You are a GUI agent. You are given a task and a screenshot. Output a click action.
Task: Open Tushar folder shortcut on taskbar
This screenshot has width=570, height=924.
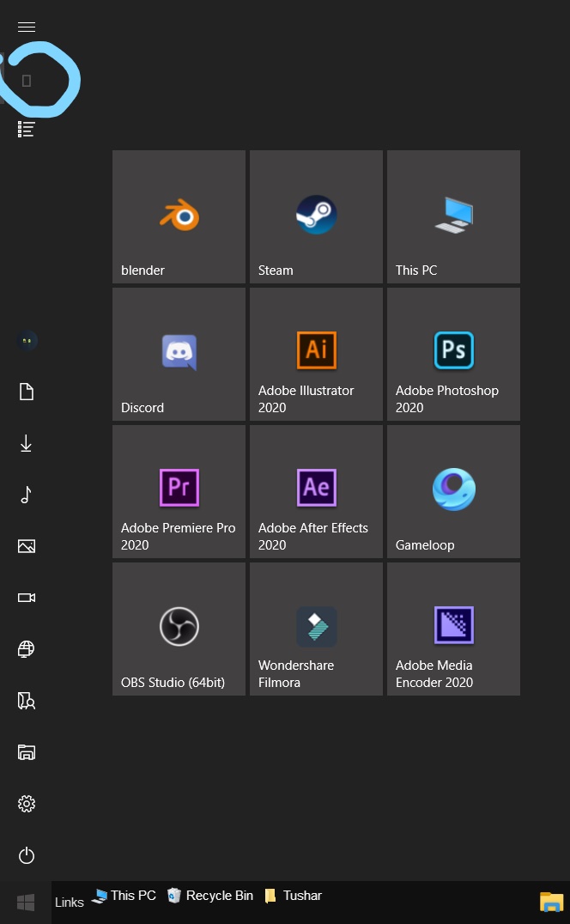(x=294, y=896)
